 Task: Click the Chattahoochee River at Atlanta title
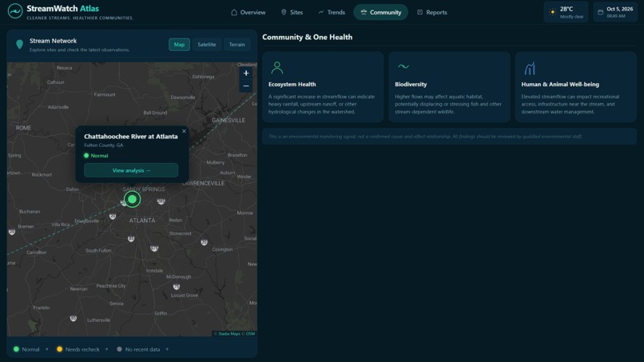131,137
